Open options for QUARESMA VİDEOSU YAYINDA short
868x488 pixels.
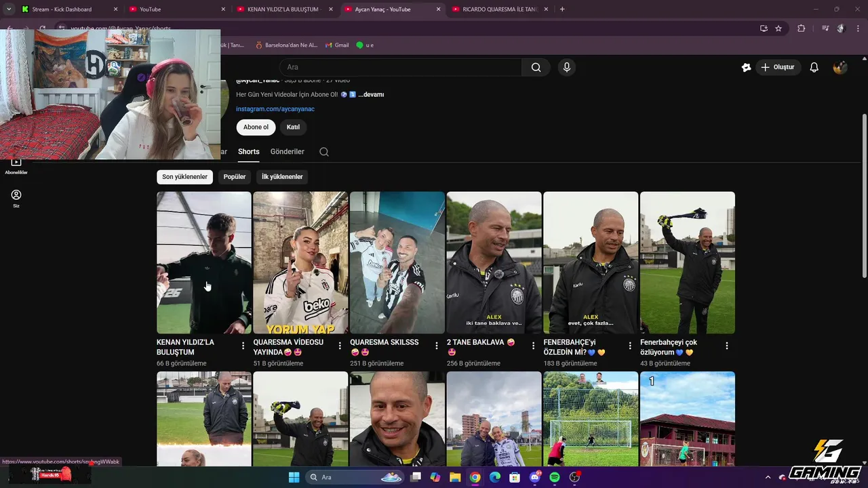(x=340, y=346)
